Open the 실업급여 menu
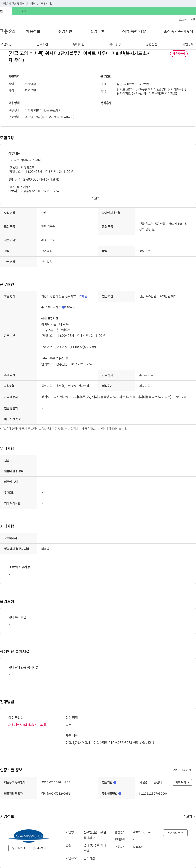Image resolution: width=196 pixels, height=868 pixels. (97, 31)
